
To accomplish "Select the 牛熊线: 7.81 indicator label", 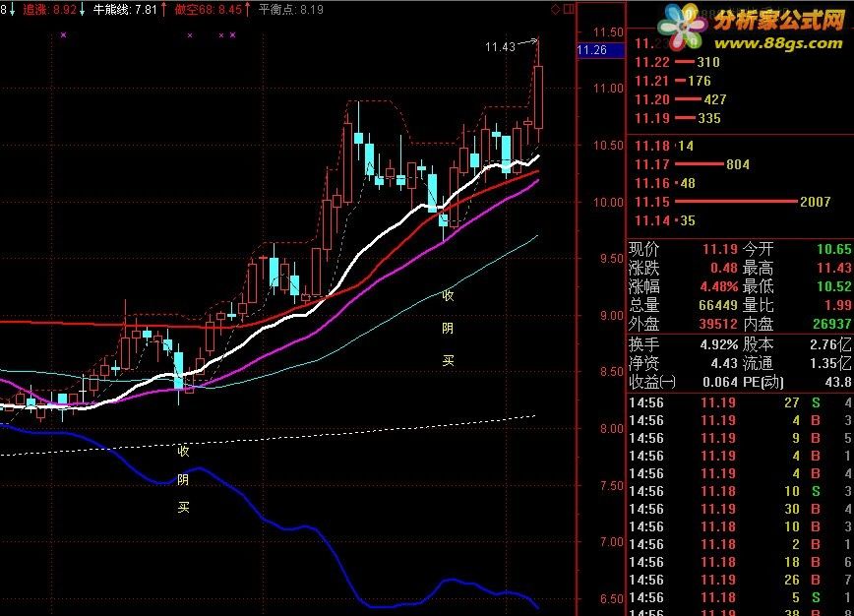I will 125,10.
